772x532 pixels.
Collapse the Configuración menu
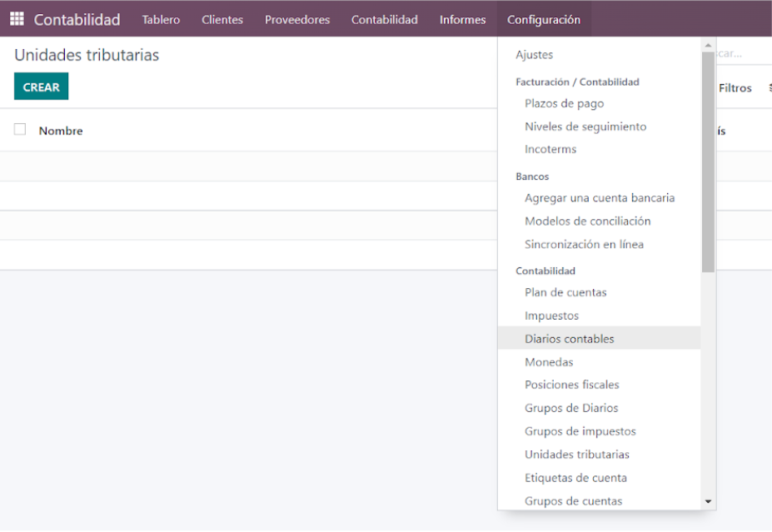click(543, 19)
